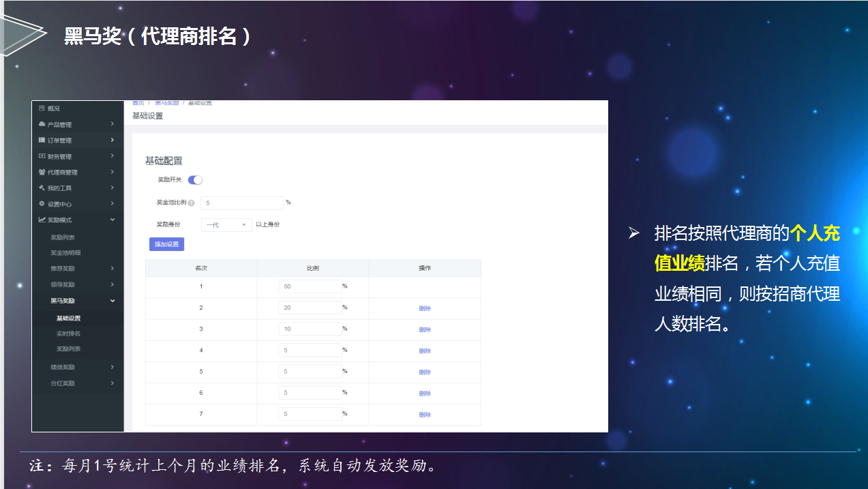Click the help icon next to 奖金池比例
The image size is (868, 489).
pyautogui.click(x=192, y=203)
